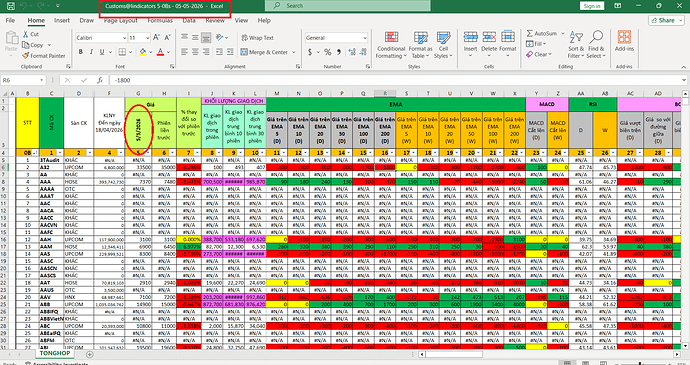Open the Fill Color yellow swatch button
Image resolution: width=690 pixels, height=365 pixels.
142,52
